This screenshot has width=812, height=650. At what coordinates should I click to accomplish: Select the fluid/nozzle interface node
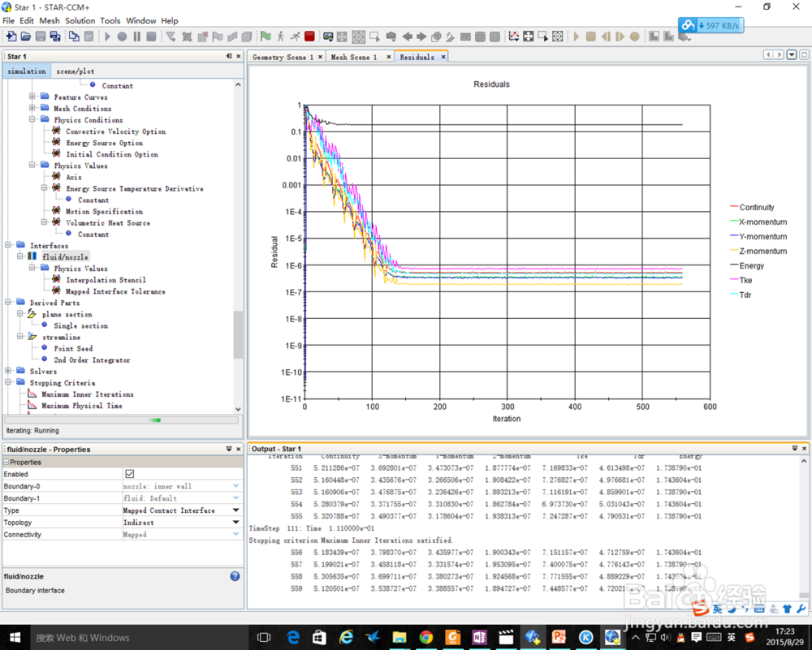pyautogui.click(x=65, y=256)
